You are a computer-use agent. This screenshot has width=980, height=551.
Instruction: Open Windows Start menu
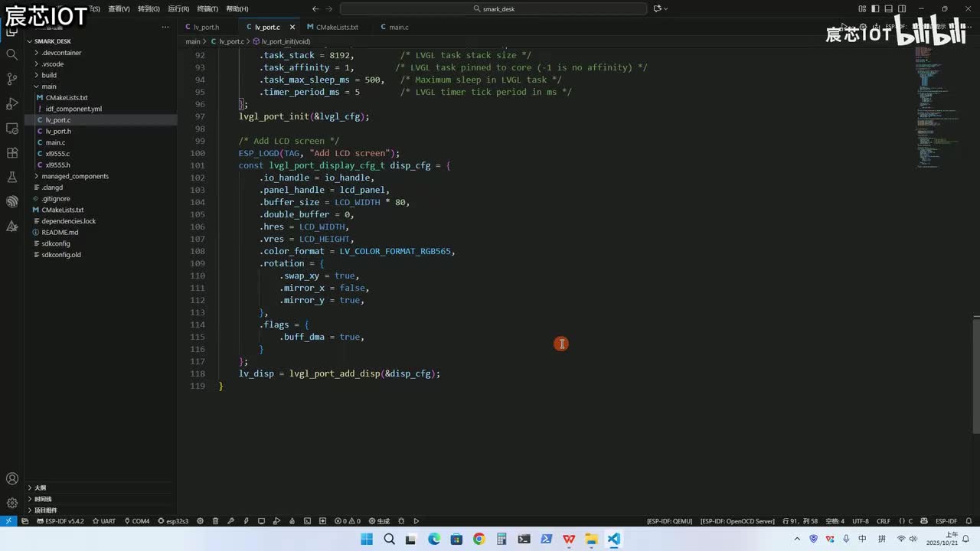367,539
